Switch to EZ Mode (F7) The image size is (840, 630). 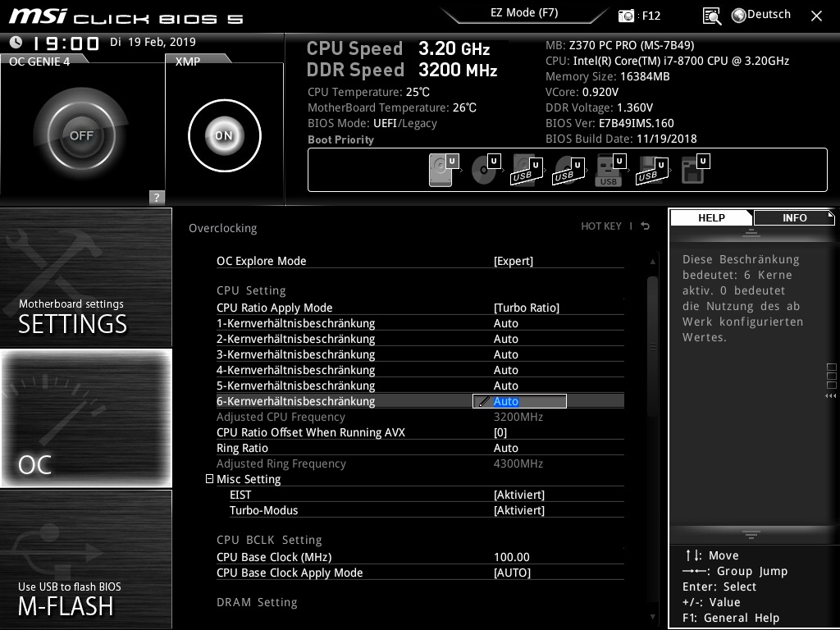pyautogui.click(x=524, y=13)
